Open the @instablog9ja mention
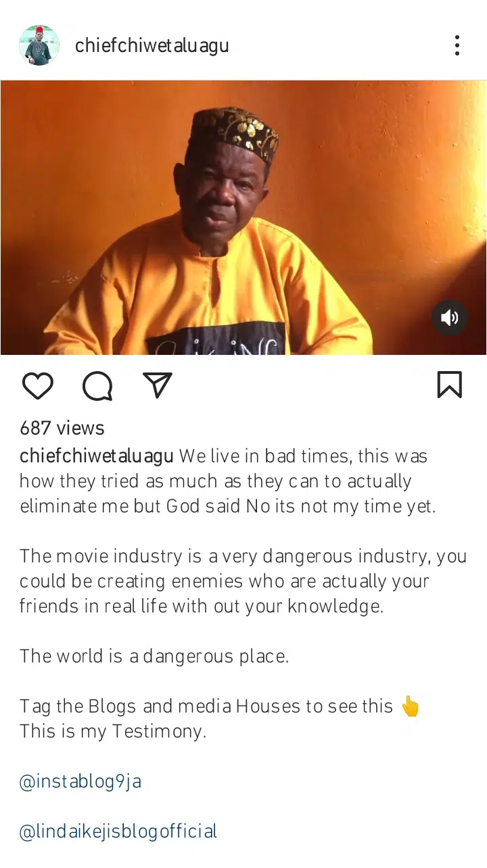This screenshot has width=487, height=868. (x=80, y=782)
